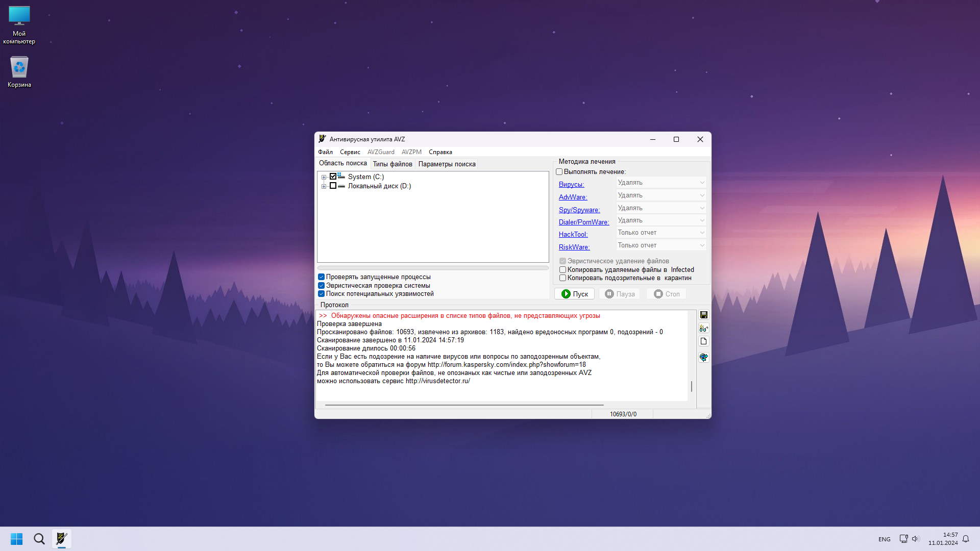Screen dimensions: 980x551
Task: Click the globe with arrows icon
Action: tap(704, 357)
